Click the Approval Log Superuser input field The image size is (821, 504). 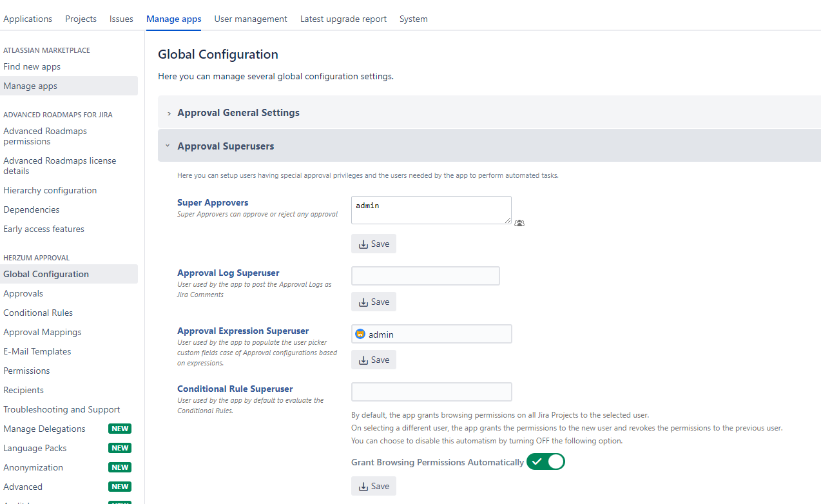(425, 276)
